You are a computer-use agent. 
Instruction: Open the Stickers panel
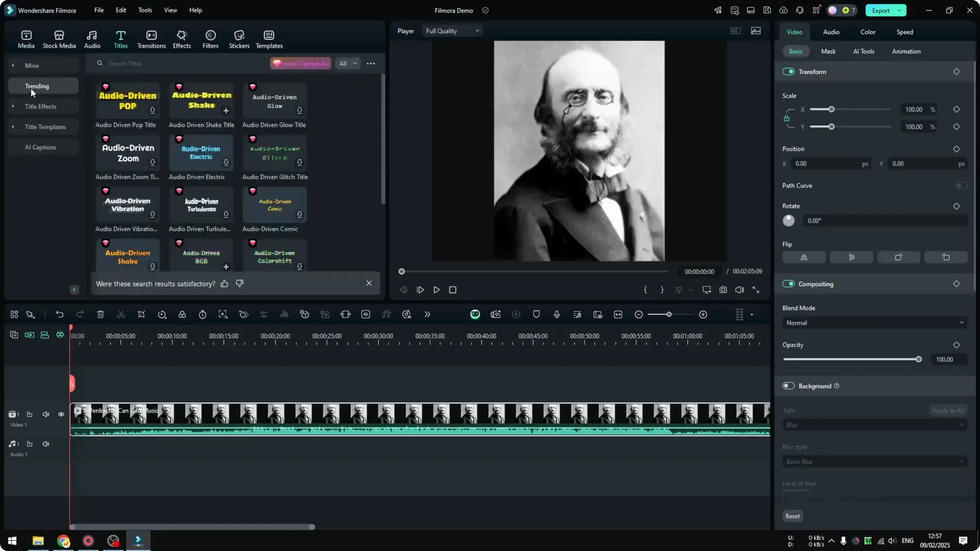(238, 38)
